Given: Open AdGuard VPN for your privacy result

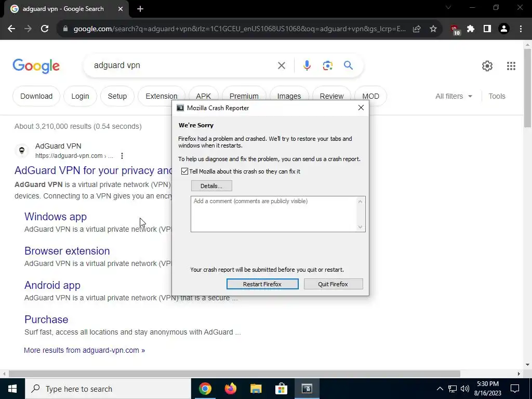Looking at the screenshot, I should click(94, 170).
